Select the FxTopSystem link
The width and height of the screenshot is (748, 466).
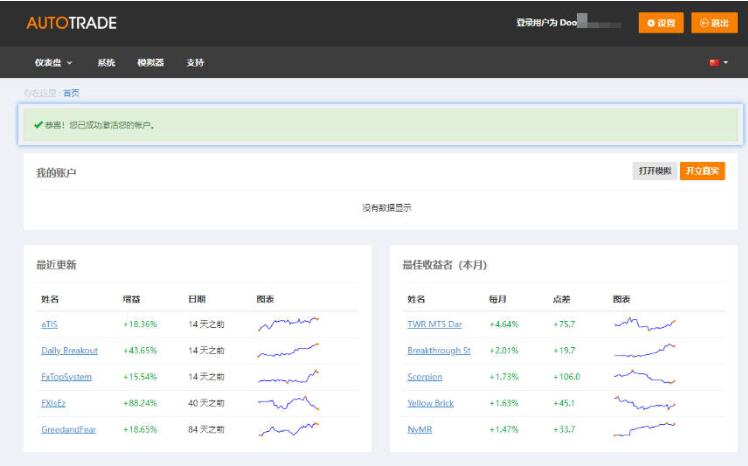click(x=66, y=377)
